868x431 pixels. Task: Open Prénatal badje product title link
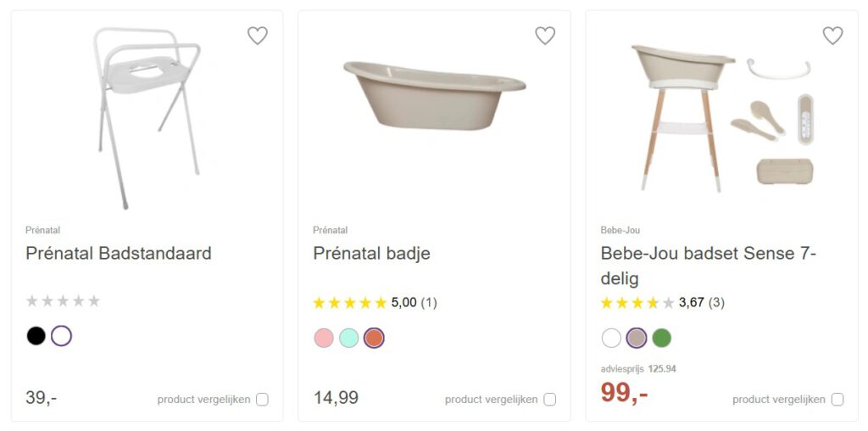(371, 253)
